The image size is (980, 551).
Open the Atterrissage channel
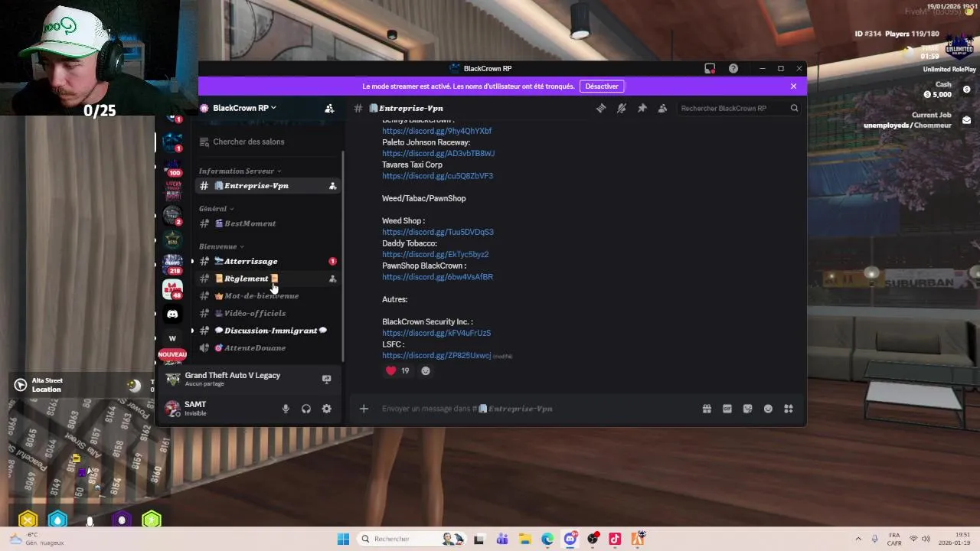coord(268,262)
